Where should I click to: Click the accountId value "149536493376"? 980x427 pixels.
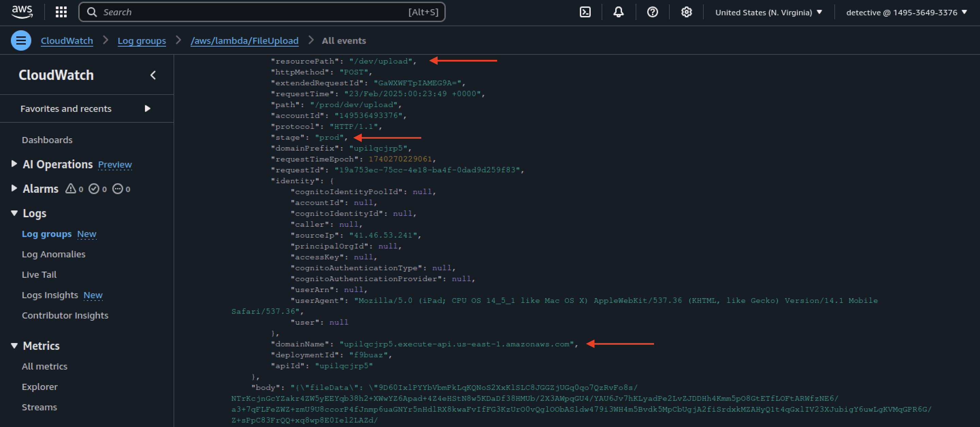coord(368,115)
